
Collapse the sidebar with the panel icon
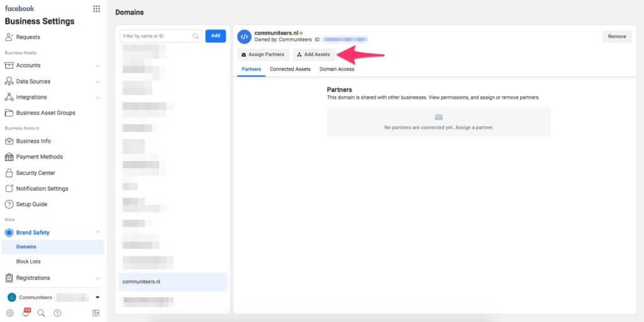pos(96,313)
